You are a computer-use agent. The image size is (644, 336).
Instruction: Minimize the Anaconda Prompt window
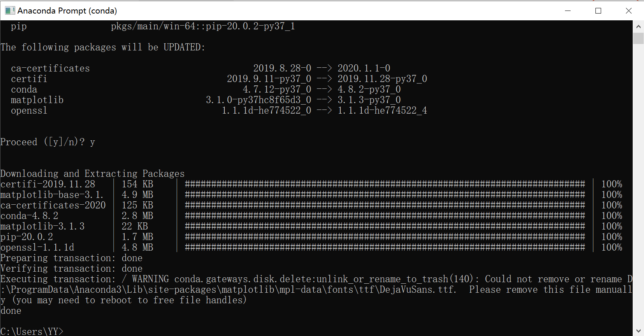pos(568,11)
